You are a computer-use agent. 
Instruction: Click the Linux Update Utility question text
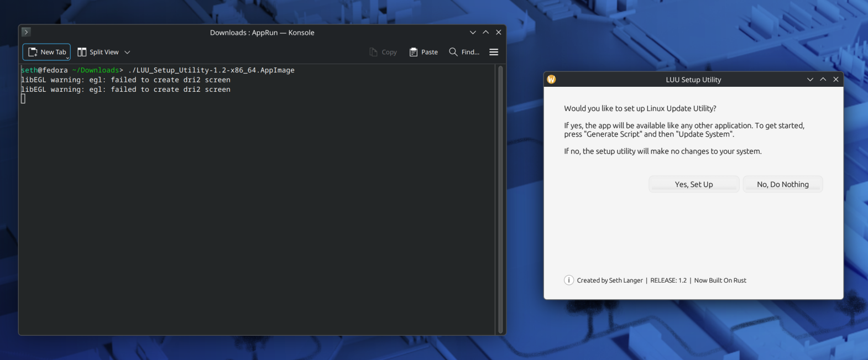(640, 108)
